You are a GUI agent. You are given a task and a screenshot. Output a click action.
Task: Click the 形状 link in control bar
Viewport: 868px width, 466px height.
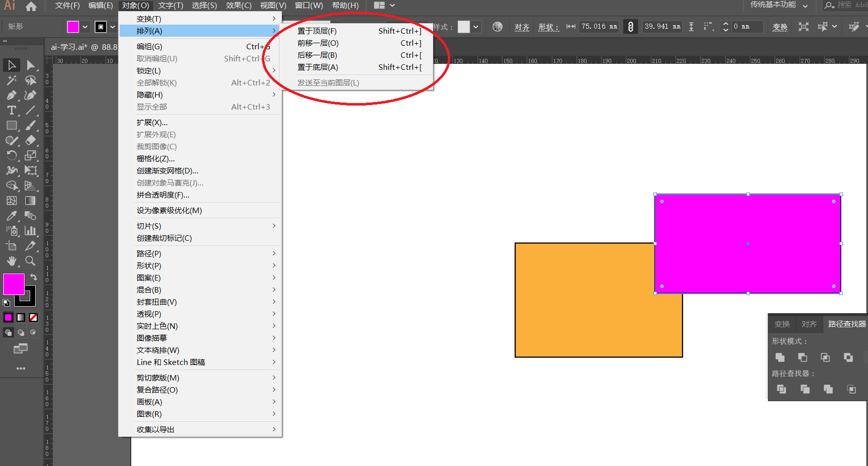click(548, 27)
